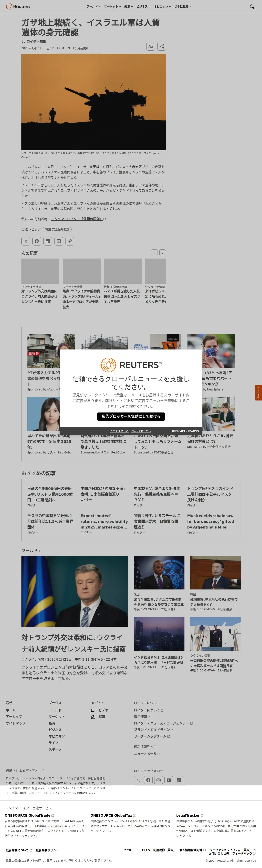Image resolution: width=262 pixels, height=868 pixels.
Task: Follow Reuters on LinkedIn in footer
Action: tap(179, 780)
